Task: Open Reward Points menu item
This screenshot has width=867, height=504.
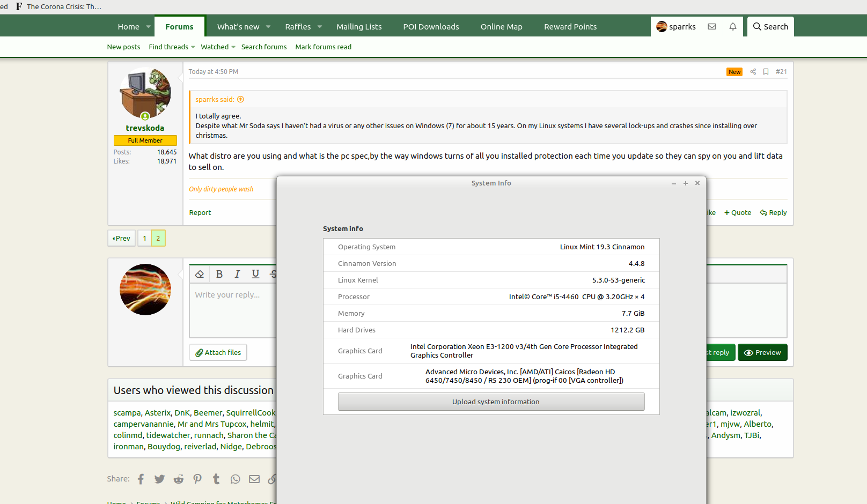Action: click(x=570, y=27)
